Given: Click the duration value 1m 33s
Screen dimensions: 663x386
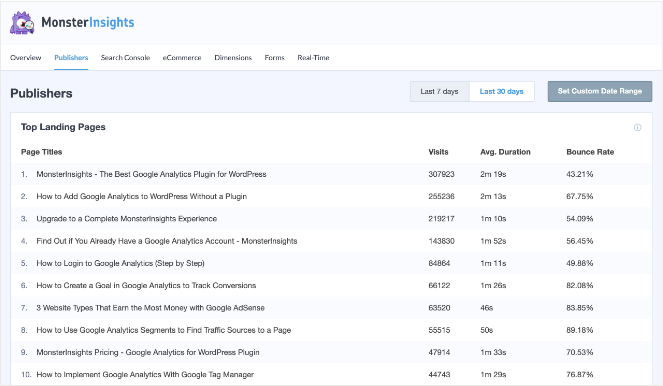Looking at the screenshot, I should click(493, 353).
